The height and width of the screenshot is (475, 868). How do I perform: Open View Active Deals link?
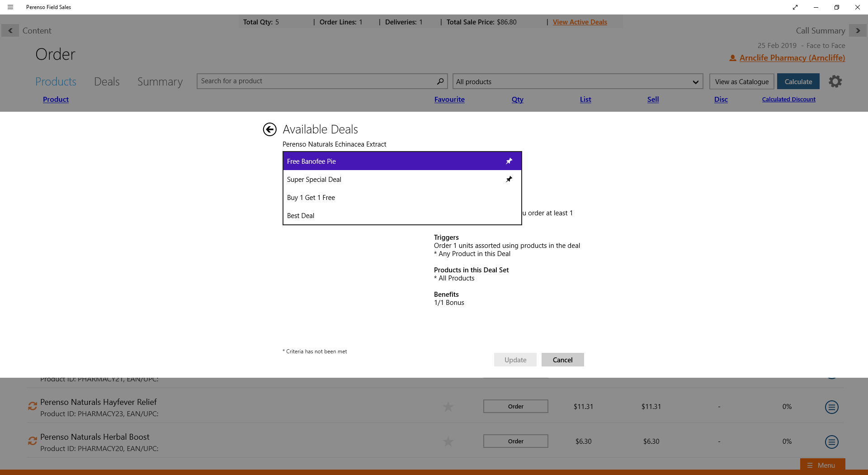[580, 22]
